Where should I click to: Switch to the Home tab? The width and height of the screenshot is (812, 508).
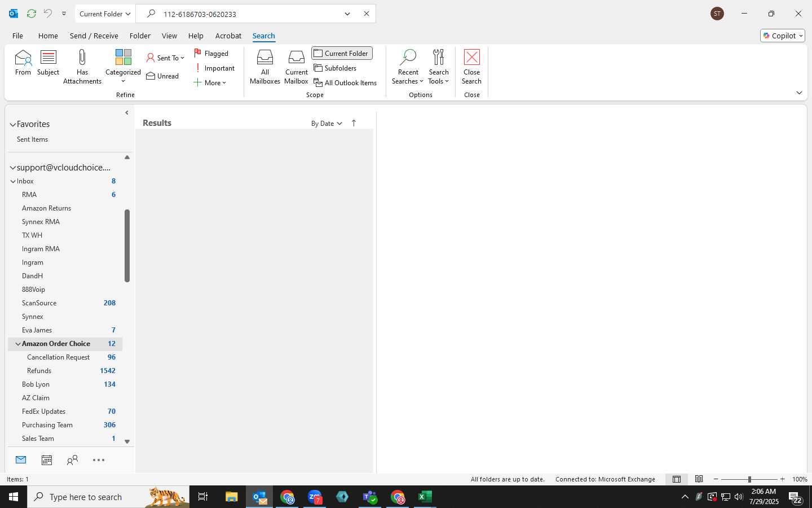click(48, 36)
